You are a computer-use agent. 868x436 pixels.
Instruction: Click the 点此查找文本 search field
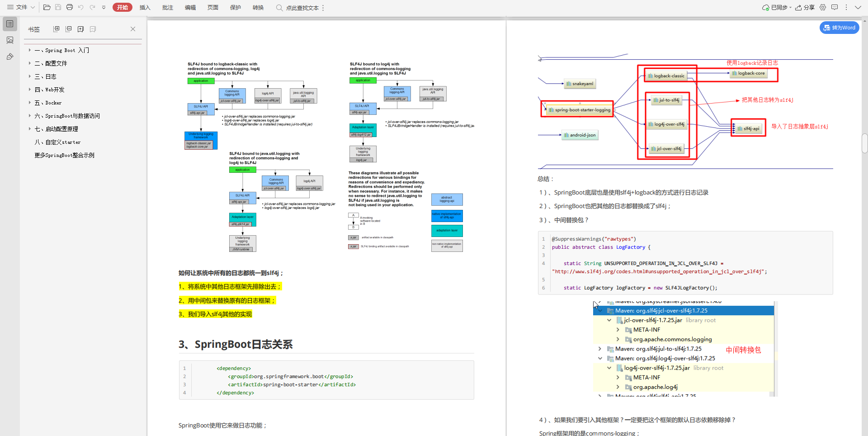297,8
